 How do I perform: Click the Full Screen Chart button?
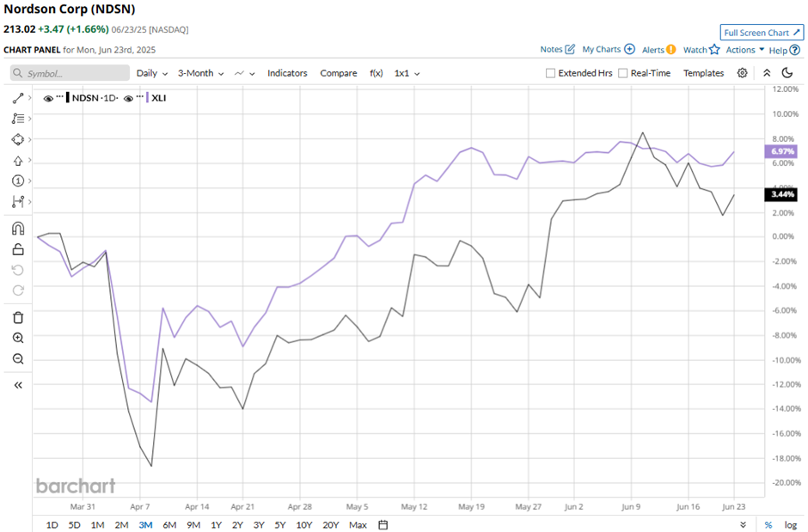tap(762, 33)
